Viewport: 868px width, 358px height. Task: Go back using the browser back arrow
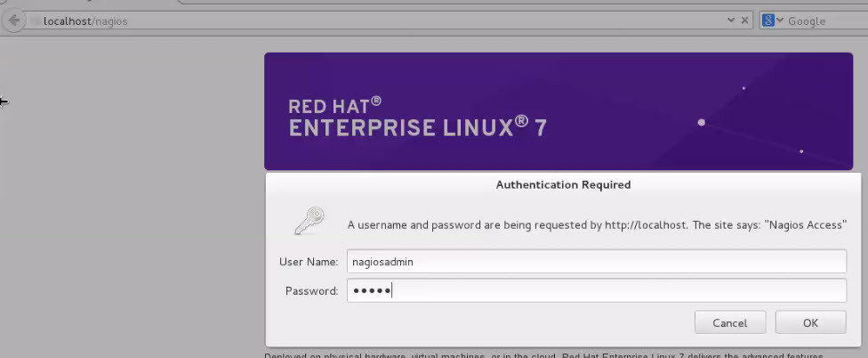tap(13, 21)
